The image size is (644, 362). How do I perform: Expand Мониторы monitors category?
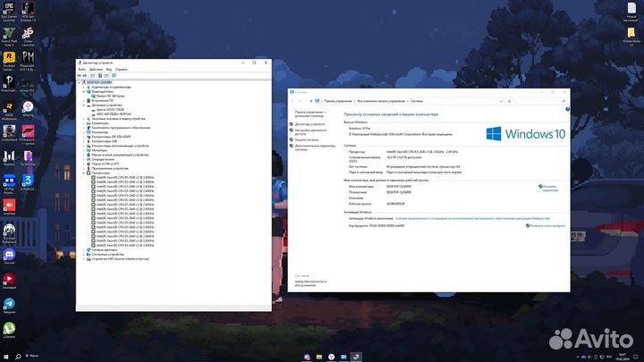[84, 150]
